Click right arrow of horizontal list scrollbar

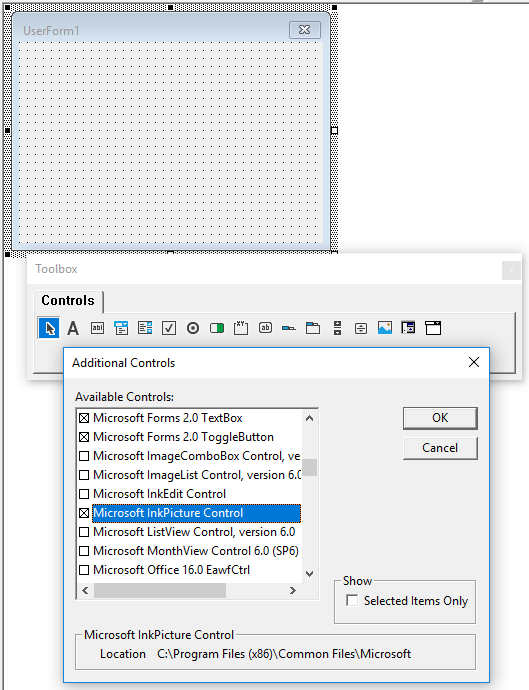pos(293,591)
